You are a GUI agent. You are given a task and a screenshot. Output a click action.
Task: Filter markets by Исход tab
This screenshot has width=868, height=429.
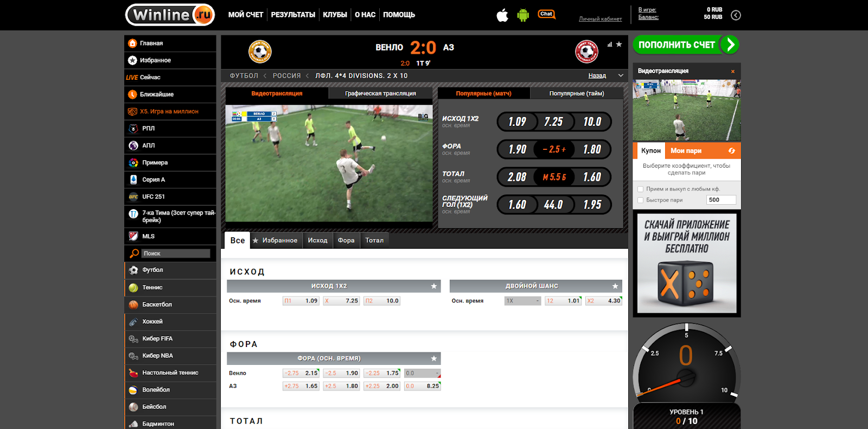pyautogui.click(x=317, y=241)
